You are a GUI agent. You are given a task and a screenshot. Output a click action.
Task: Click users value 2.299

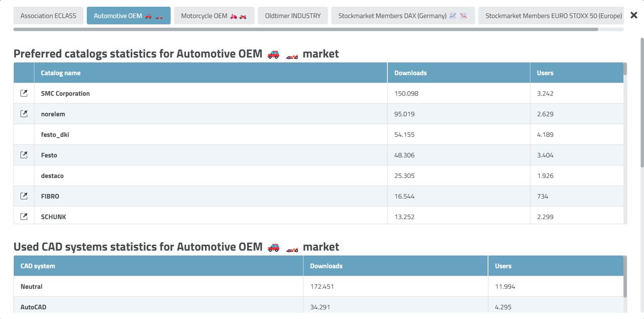[x=545, y=217]
